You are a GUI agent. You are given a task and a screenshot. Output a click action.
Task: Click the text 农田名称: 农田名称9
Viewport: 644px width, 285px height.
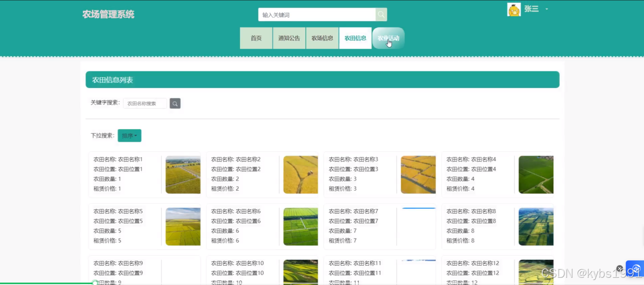point(118,263)
